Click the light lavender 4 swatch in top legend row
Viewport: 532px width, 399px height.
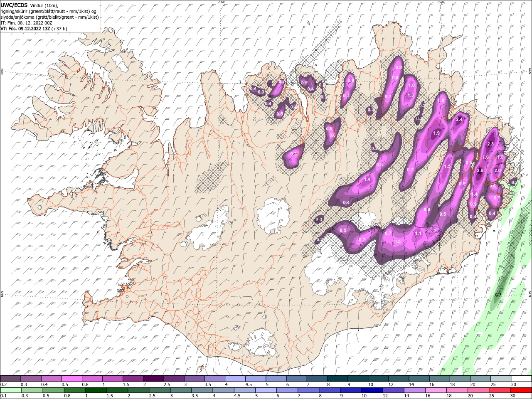(235, 379)
